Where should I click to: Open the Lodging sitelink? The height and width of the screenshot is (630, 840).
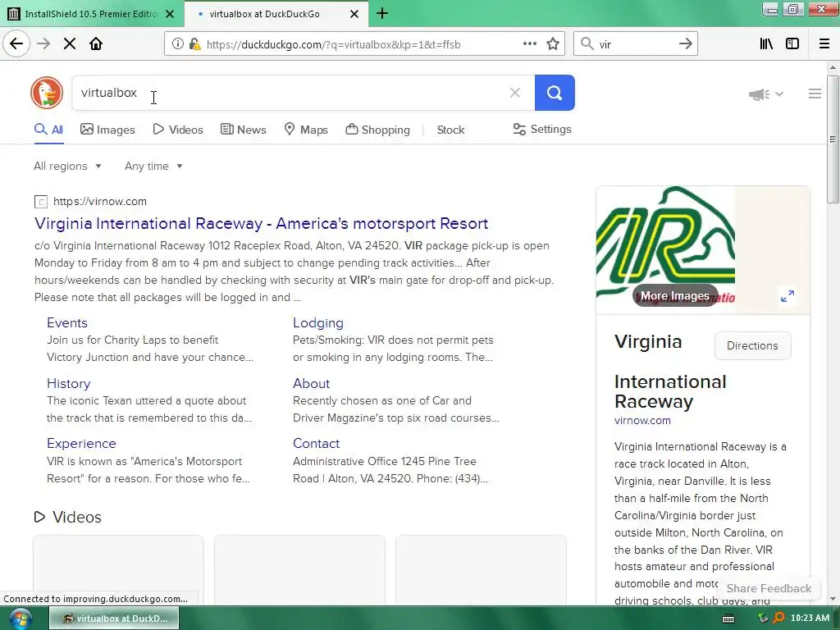tap(318, 322)
